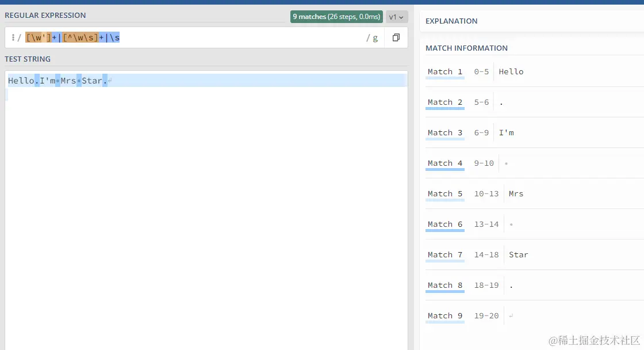Select the 'Match 7' label
This screenshot has width=644, height=350.
[x=445, y=254]
